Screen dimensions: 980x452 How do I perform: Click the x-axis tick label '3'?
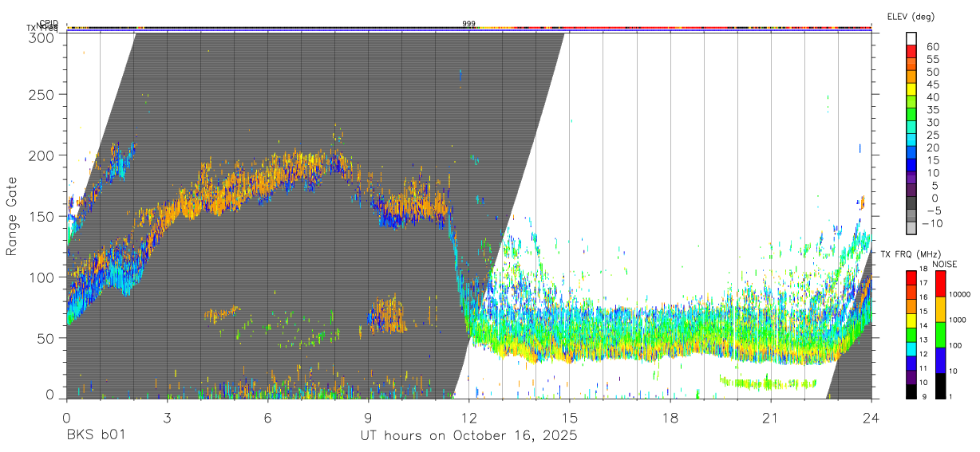(x=167, y=418)
